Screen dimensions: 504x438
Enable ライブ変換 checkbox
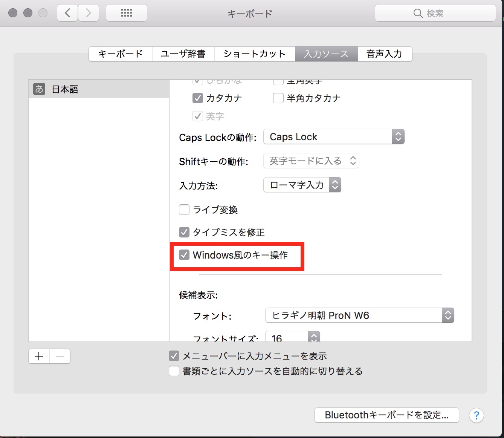184,210
